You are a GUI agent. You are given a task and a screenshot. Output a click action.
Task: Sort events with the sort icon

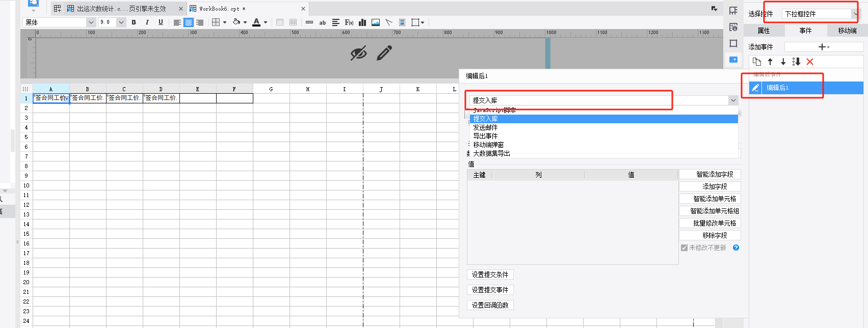pos(797,62)
